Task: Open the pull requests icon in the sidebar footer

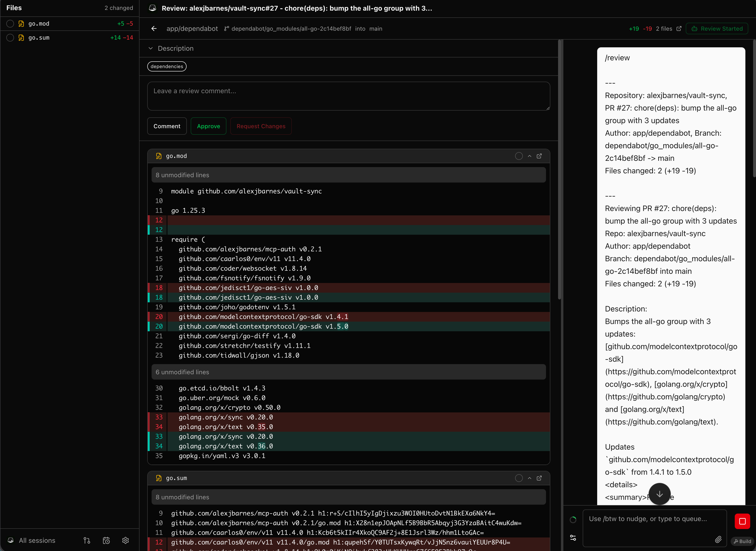Action: coord(87,540)
